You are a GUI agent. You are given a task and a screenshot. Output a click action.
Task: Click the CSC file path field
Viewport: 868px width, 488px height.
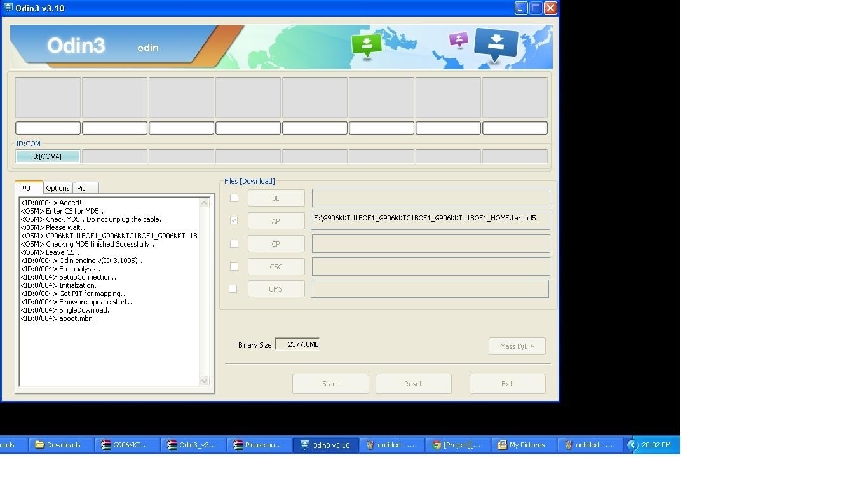coord(431,266)
